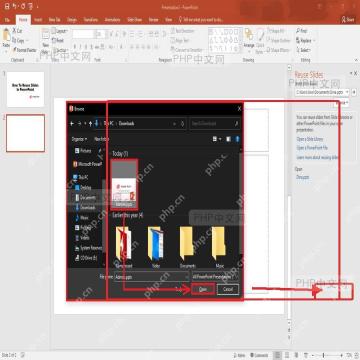Switch to the Design ribbon tab
The image size is (360, 360).
(72, 20)
